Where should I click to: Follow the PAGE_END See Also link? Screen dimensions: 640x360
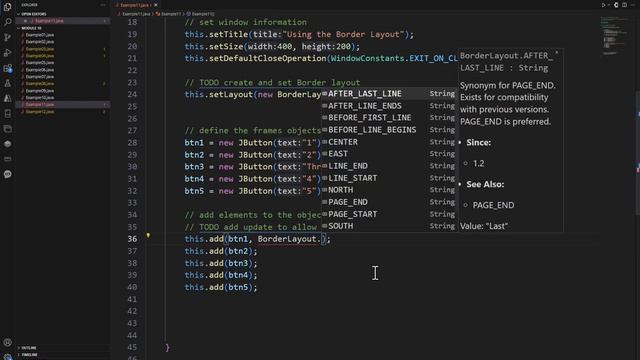(x=493, y=205)
